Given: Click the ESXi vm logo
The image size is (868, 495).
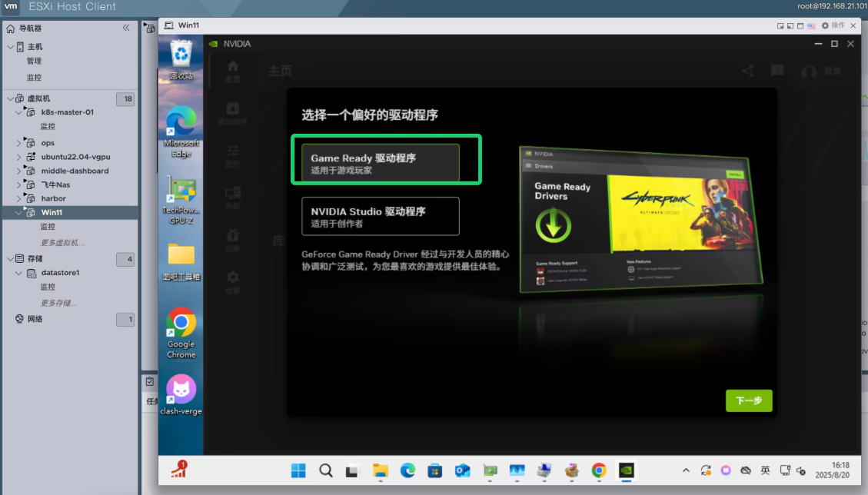Looking at the screenshot, I should (x=11, y=7).
